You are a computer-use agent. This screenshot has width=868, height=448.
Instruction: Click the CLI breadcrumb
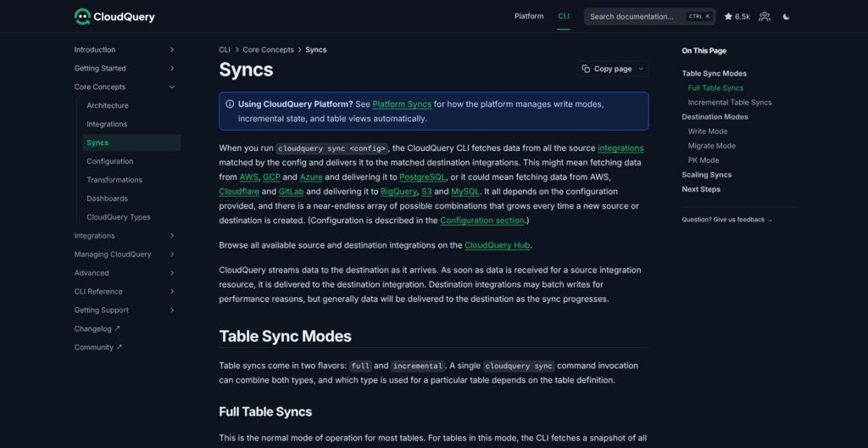click(x=225, y=50)
